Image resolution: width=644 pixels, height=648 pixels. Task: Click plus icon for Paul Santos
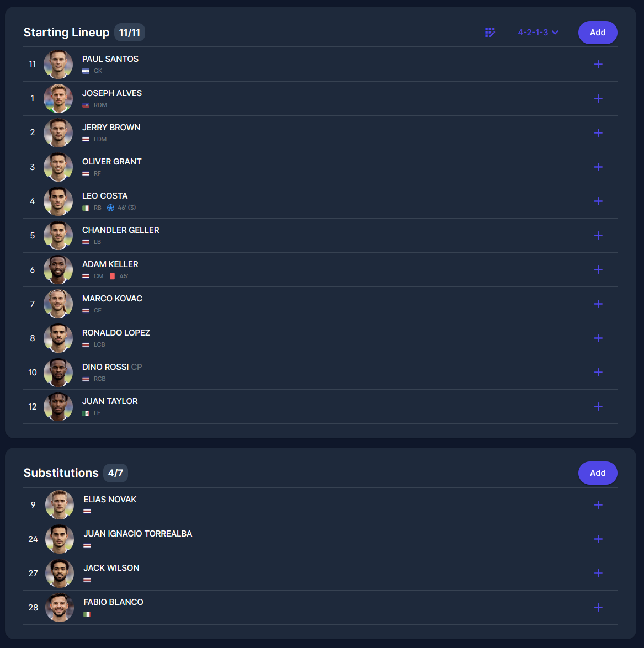tap(598, 65)
